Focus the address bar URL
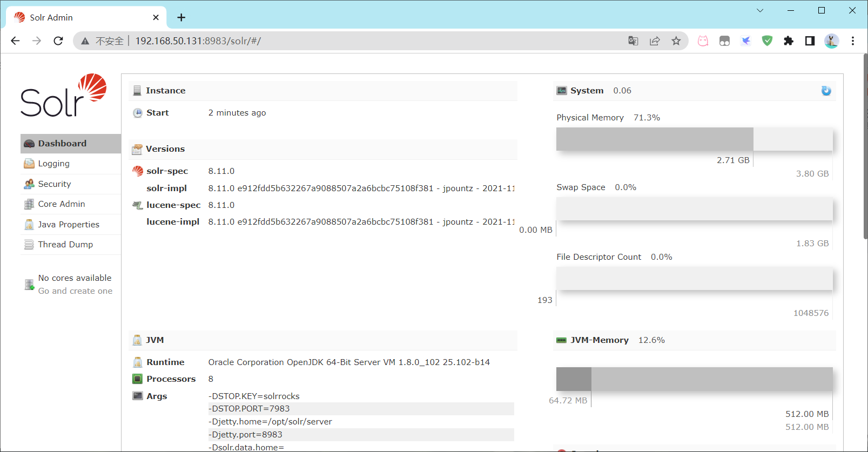Screen dimensions: 868x452 198,41
